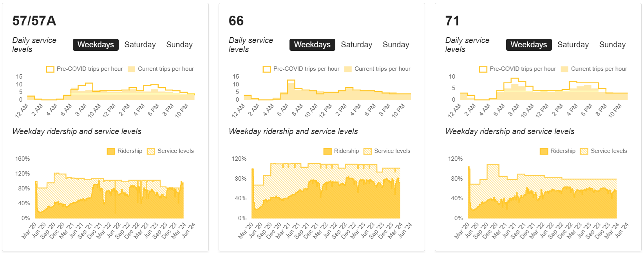Viewport: 644px width, 253px height.
Task: Click the route 66 heading
Action: 236,21
